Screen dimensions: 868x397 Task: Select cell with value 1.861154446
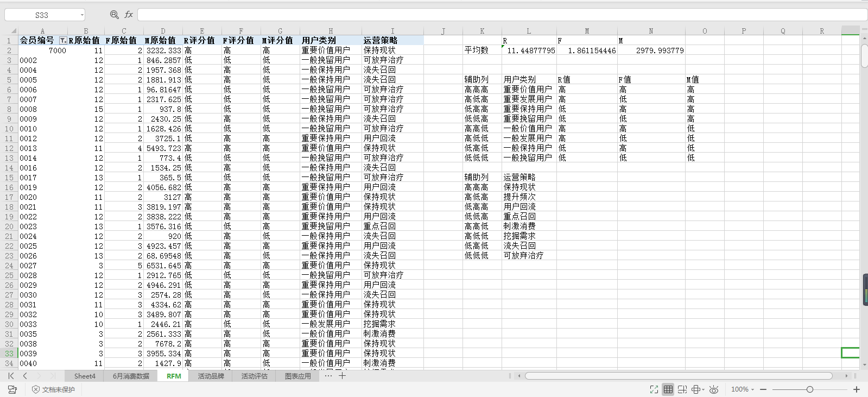point(587,51)
